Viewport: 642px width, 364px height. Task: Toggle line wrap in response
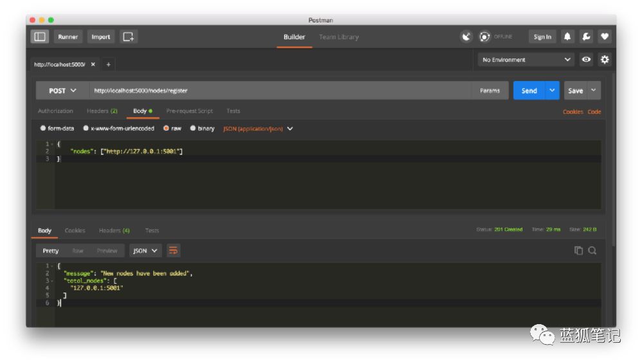[x=173, y=251]
